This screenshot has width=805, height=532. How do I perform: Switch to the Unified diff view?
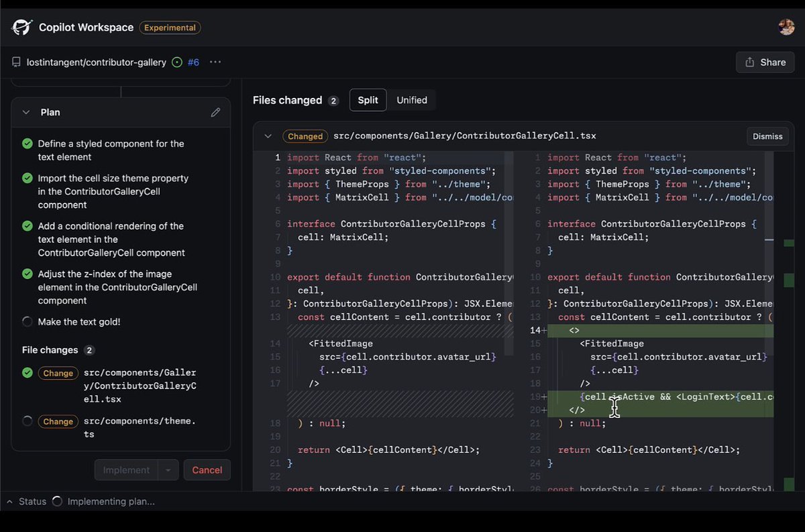[x=412, y=100]
